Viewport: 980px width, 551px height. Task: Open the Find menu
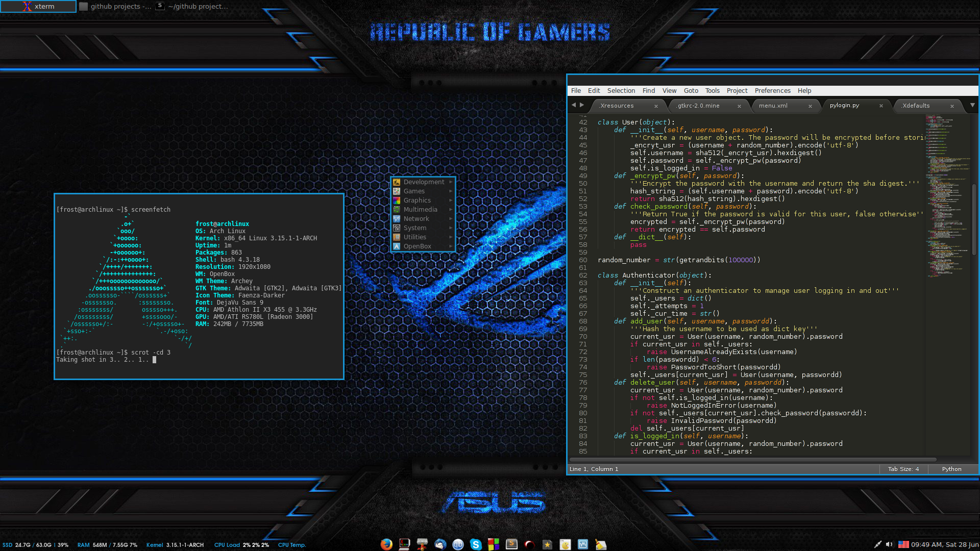tap(649, 90)
